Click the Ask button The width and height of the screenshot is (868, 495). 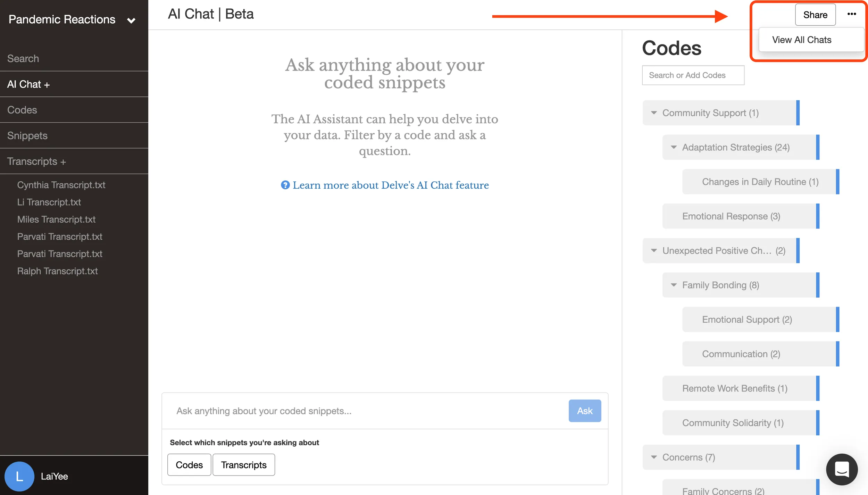click(585, 411)
